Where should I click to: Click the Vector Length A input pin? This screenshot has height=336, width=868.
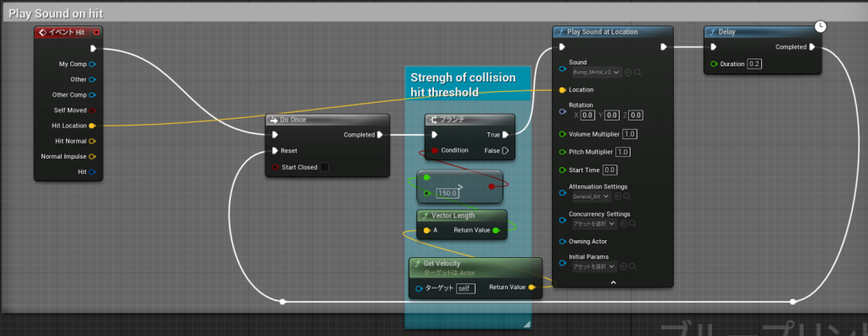(426, 230)
